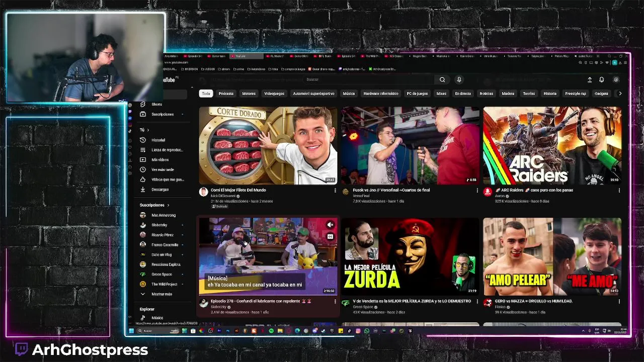
Task: Select the Motores category chip
Action: 249,94
